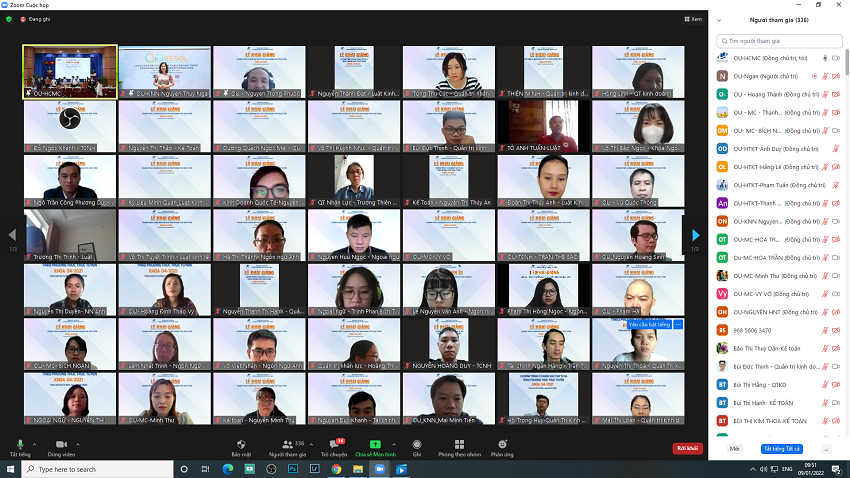Start recording with the Ghi icon
Screen dimensions: 850x478
pos(417,443)
